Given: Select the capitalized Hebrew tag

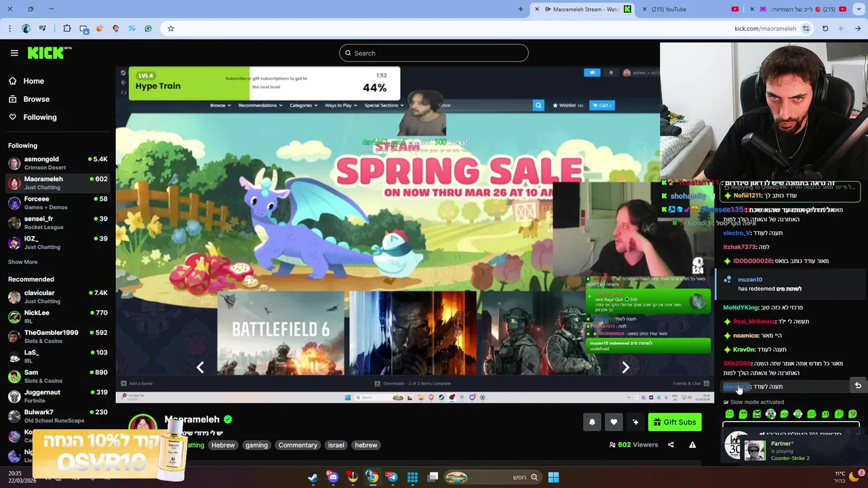Looking at the screenshot, I should (222, 445).
